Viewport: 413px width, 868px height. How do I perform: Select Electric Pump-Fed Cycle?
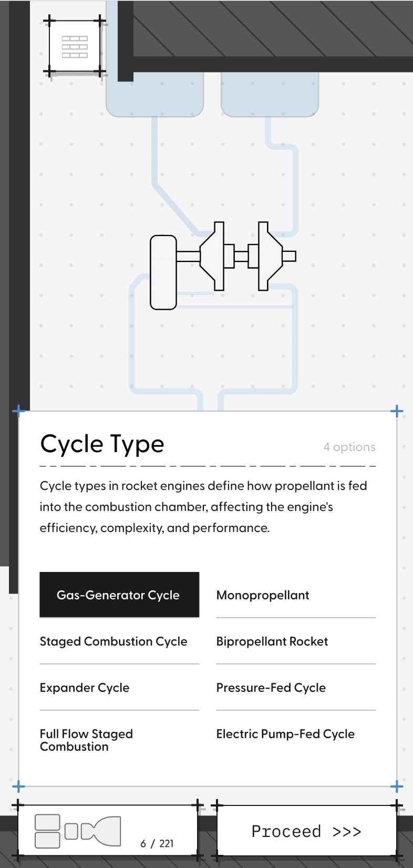point(285,733)
